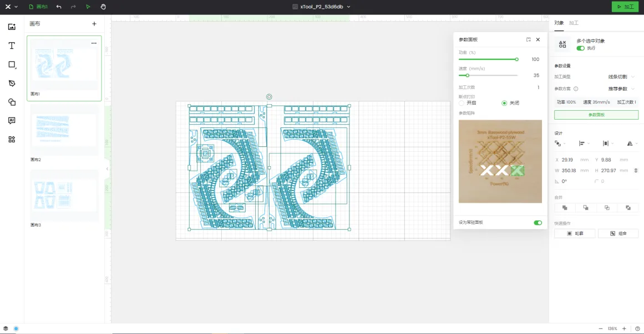
Task: Click the unite merge icon
Action: point(565,208)
